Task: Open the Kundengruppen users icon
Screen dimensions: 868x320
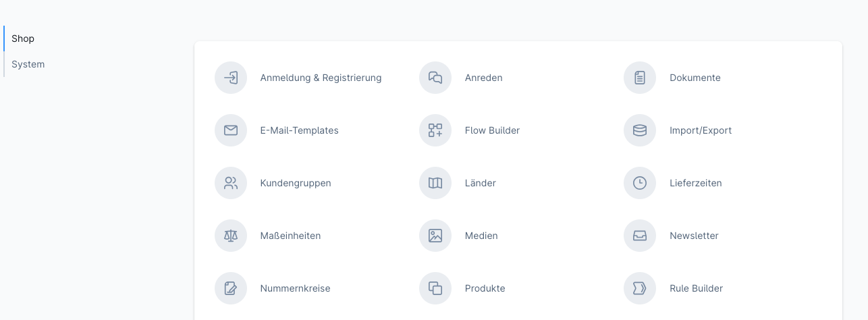Action: pos(231,183)
